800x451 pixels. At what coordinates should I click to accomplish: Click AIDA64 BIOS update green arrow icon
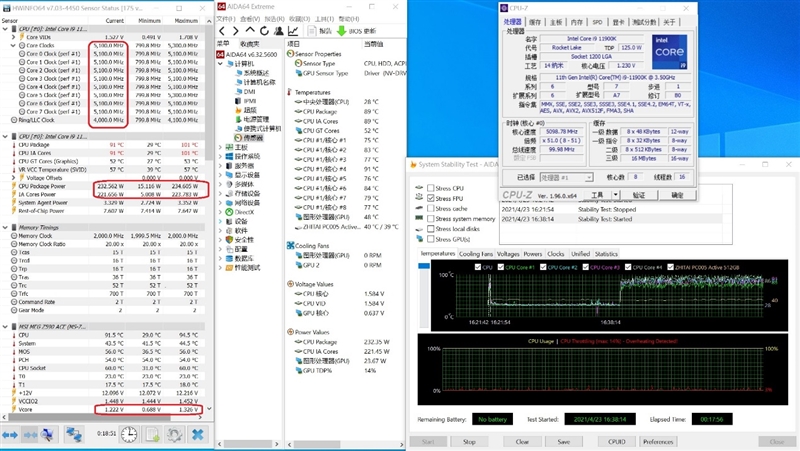pyautogui.click(x=341, y=31)
